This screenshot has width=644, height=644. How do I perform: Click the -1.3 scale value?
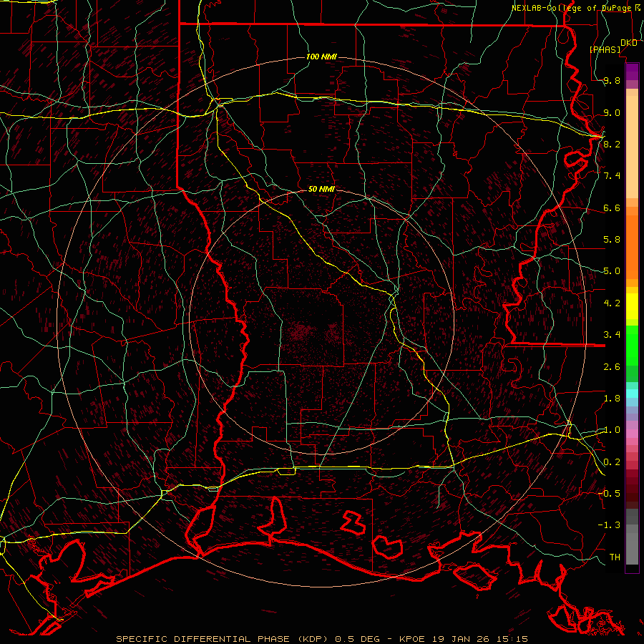609,525
